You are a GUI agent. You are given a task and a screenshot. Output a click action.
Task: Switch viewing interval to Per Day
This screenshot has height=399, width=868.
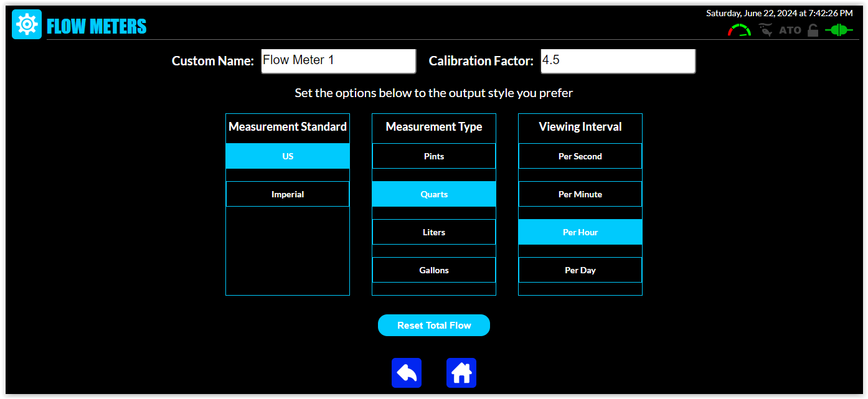[580, 270]
